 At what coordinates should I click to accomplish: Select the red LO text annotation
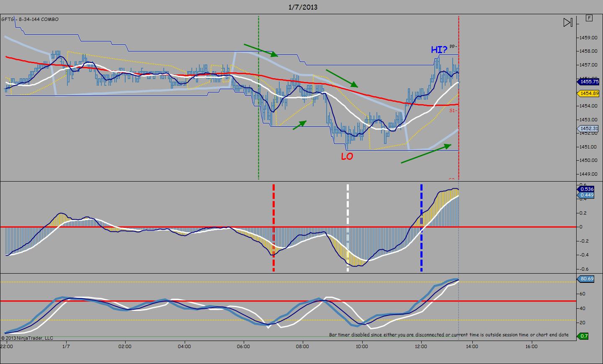347,156
